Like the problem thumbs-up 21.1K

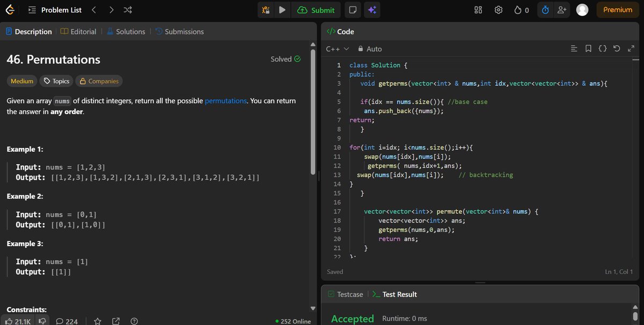click(19, 321)
